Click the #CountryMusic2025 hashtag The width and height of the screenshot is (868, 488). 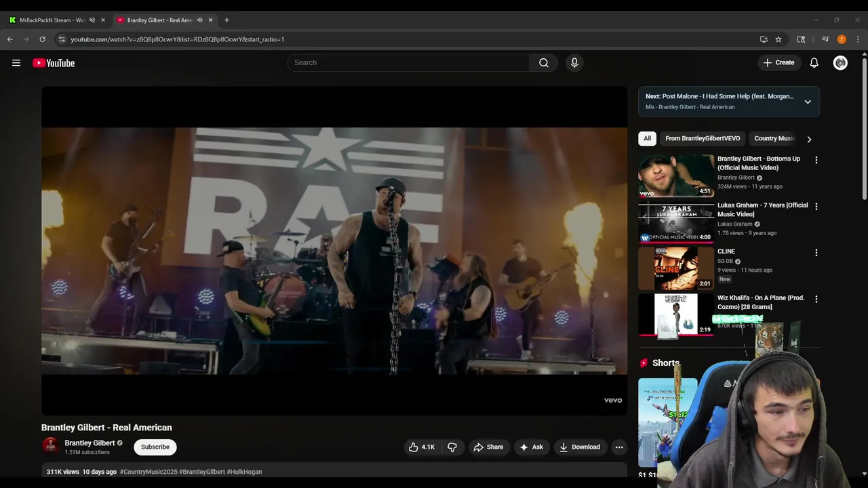pyautogui.click(x=149, y=472)
